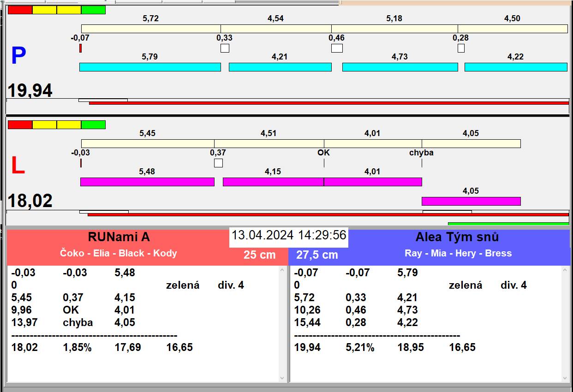Image resolution: width=573 pixels, height=392 pixels.
Task: Click the red start light in lane P
Action: pyautogui.click(x=20, y=10)
